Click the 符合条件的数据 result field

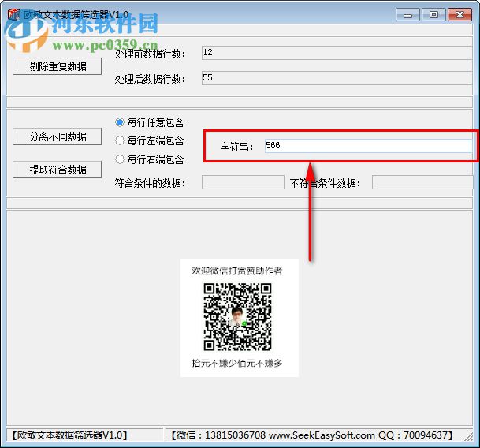click(243, 182)
